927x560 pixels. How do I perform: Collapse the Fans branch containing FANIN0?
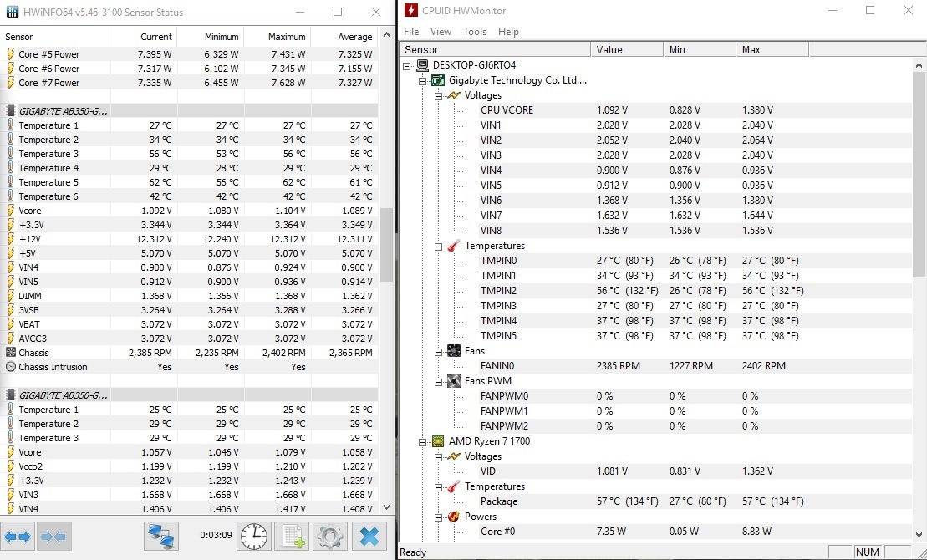pos(439,351)
